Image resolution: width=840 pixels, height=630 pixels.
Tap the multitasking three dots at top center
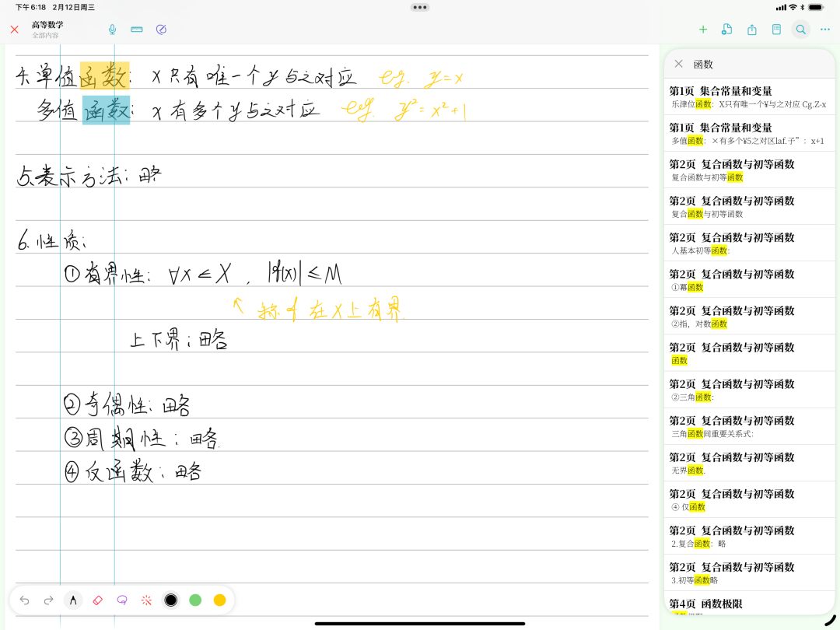point(420,8)
